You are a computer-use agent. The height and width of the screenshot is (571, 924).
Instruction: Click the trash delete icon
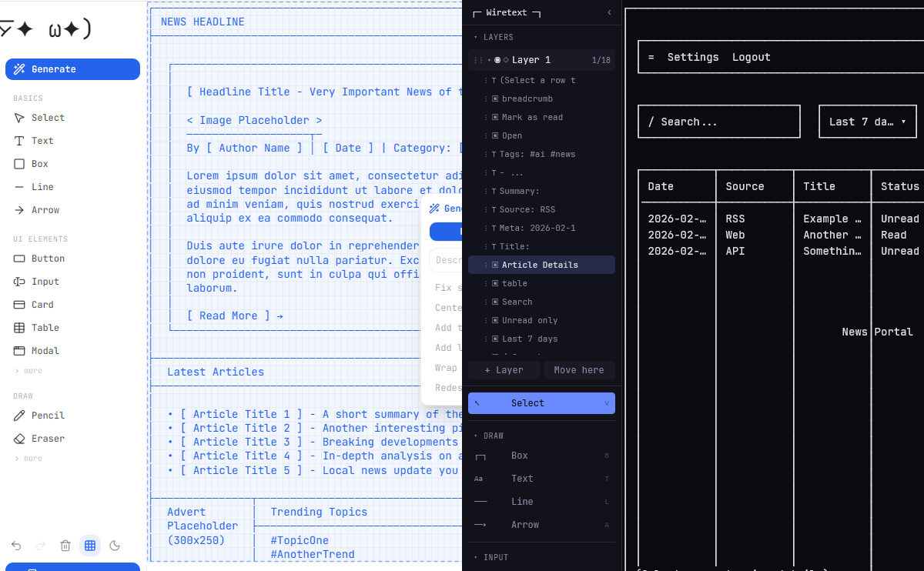coord(65,546)
